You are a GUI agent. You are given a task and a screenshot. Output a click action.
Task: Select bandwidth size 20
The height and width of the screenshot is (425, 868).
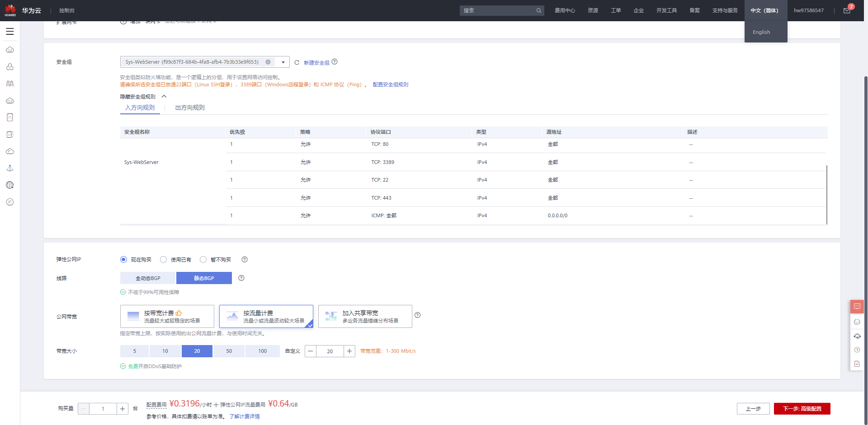click(x=197, y=351)
